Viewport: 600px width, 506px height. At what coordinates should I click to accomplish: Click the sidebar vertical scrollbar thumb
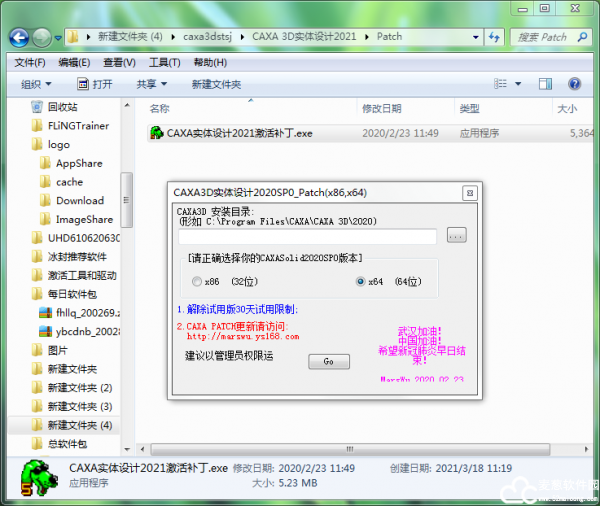click(127, 200)
